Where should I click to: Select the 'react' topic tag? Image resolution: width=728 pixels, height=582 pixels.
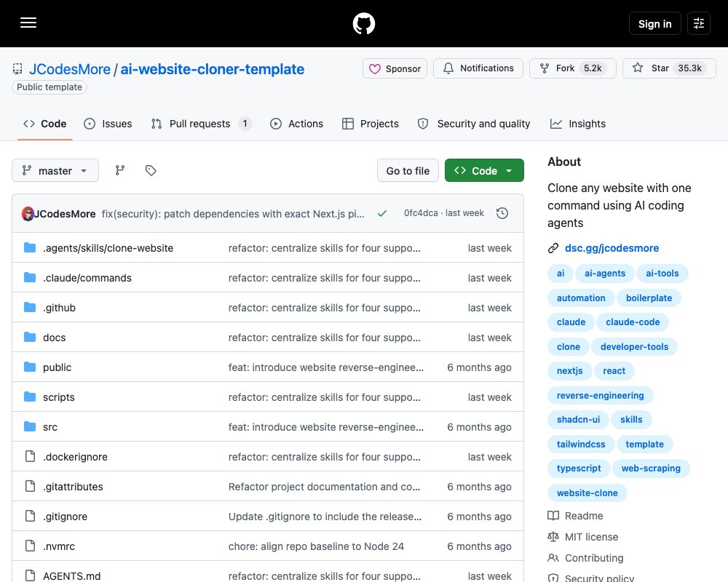[x=614, y=371]
